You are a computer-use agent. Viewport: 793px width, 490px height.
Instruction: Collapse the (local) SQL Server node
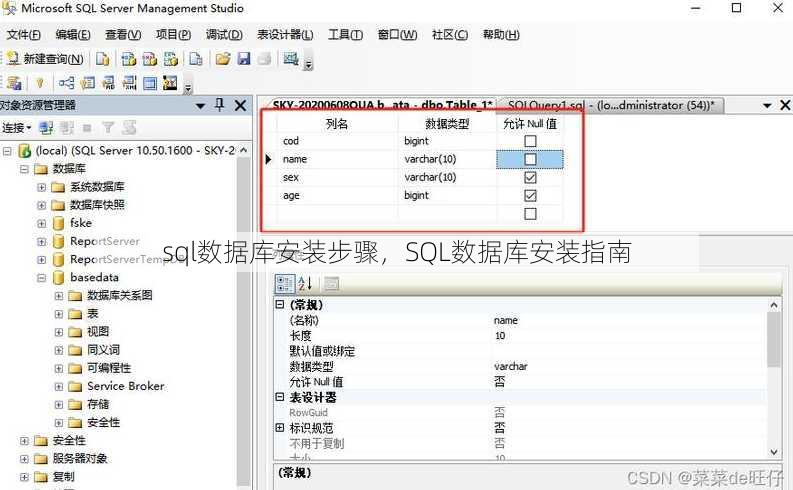(x=7, y=151)
